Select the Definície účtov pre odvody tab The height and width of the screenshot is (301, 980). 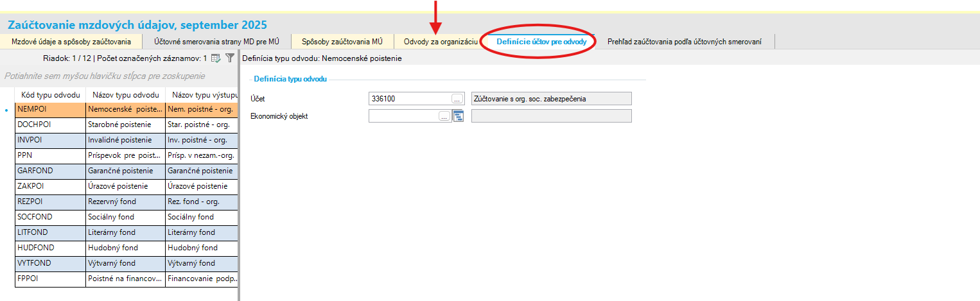[x=541, y=42]
